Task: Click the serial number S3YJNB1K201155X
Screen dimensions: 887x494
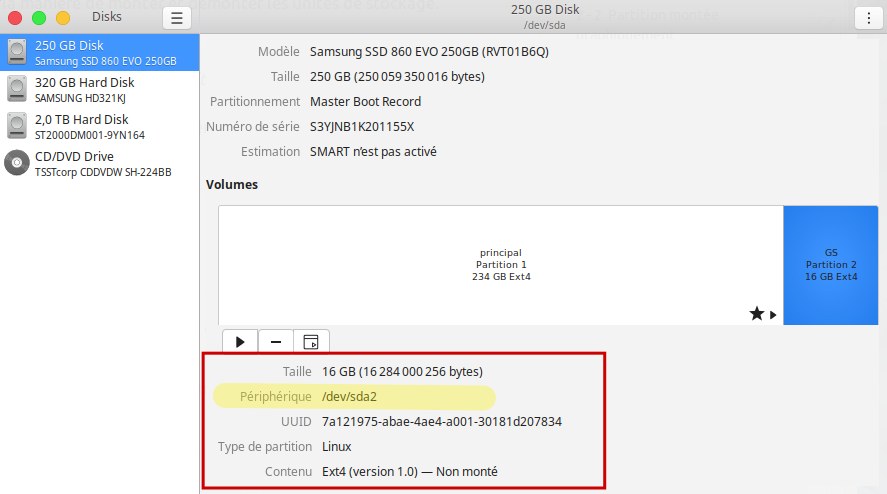Action: [x=362, y=127]
